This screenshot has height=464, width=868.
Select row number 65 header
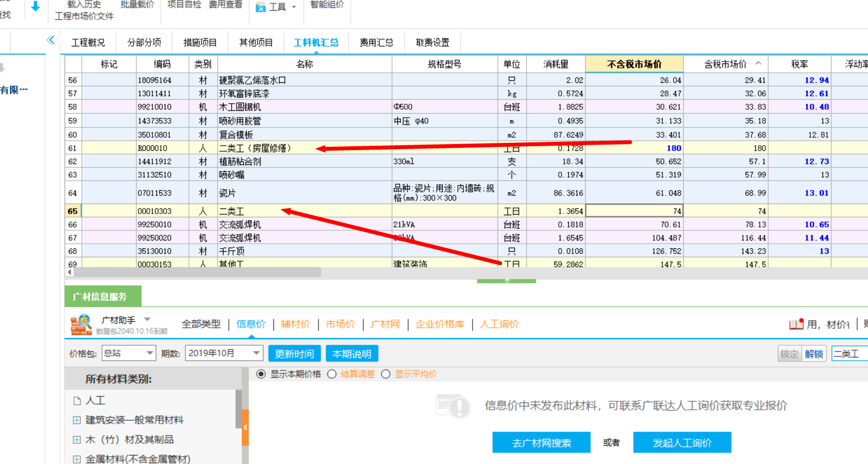coord(73,211)
